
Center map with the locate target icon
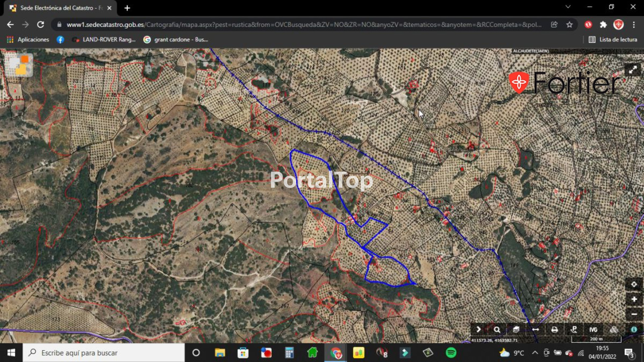pyautogui.click(x=634, y=284)
